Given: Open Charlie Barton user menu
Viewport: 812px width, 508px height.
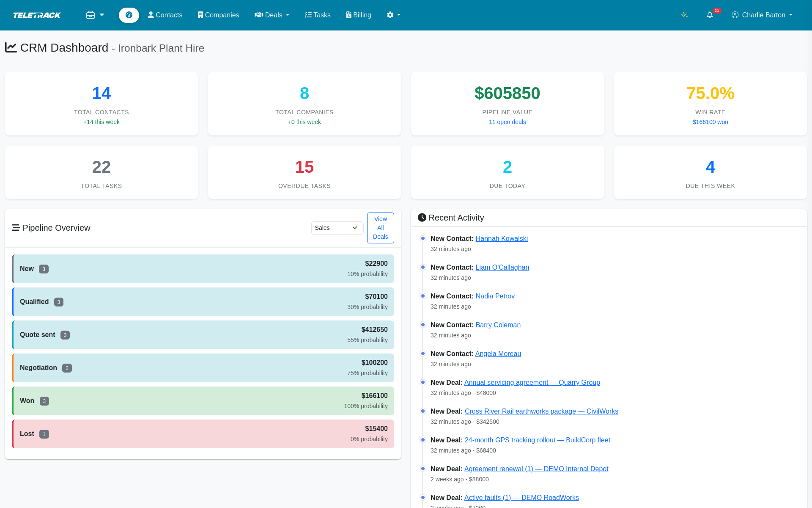Looking at the screenshot, I should click(762, 15).
